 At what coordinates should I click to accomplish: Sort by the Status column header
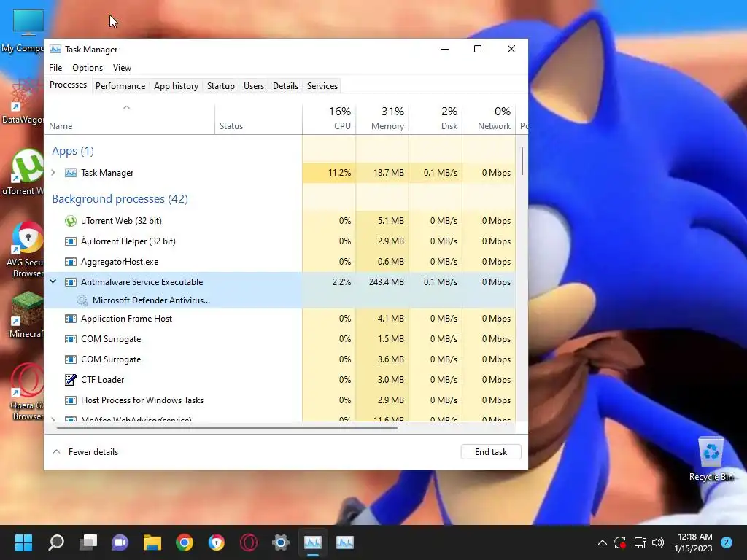(x=258, y=119)
